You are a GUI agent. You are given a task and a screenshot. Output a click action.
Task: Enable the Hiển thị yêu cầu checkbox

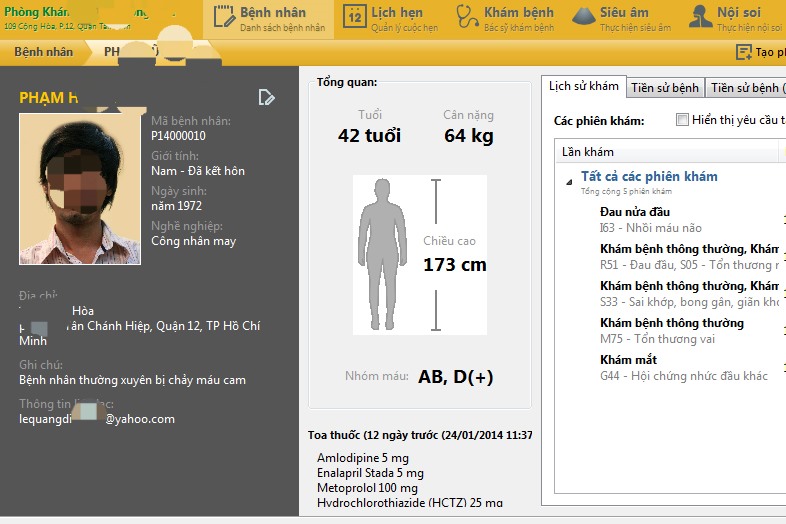pyautogui.click(x=682, y=120)
